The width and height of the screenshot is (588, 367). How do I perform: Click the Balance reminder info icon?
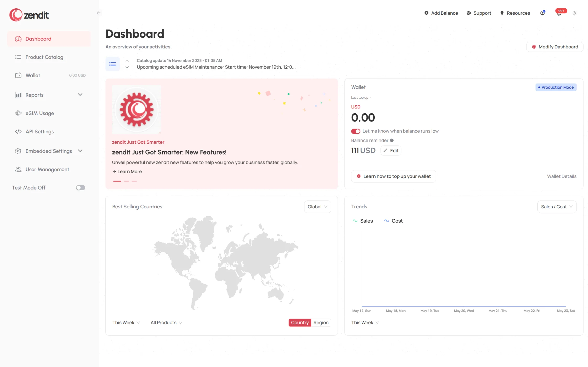(392, 140)
